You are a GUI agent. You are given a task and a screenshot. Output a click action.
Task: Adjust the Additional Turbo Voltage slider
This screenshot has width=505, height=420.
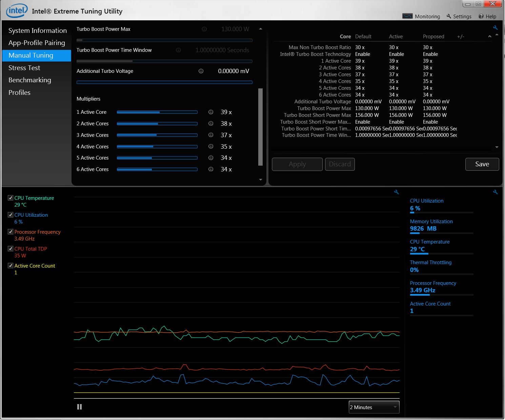click(x=164, y=82)
